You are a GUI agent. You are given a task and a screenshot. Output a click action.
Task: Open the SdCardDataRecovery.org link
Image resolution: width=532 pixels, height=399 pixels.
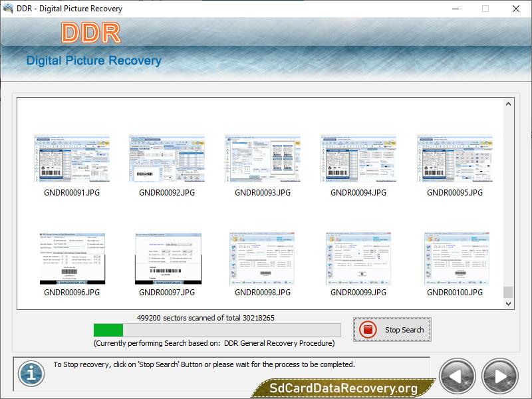[343, 388]
